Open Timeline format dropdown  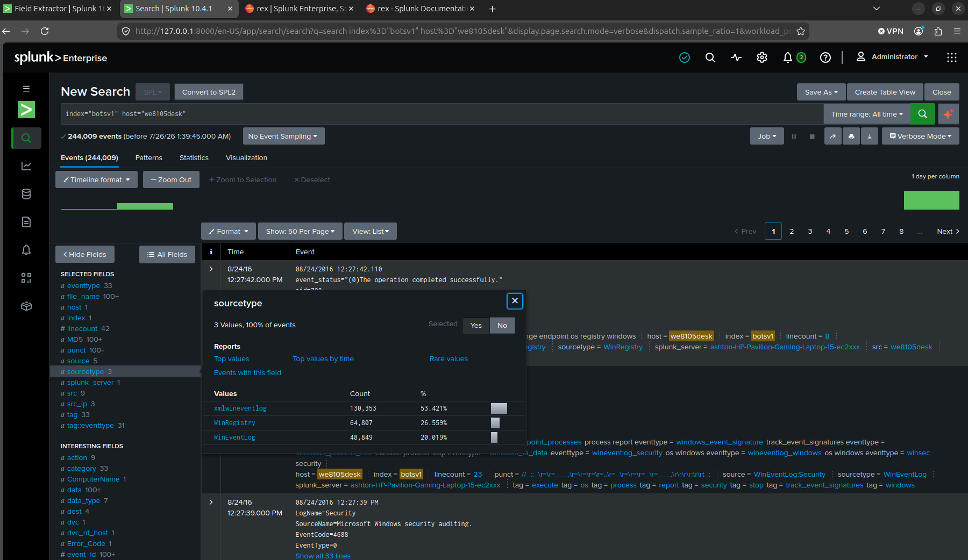click(x=96, y=180)
